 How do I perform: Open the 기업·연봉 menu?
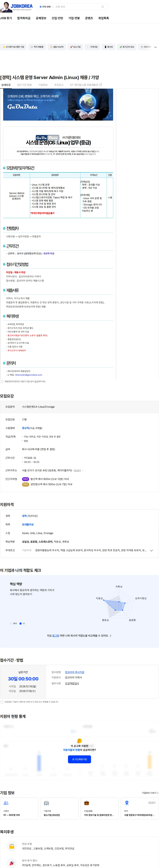pos(74,18)
